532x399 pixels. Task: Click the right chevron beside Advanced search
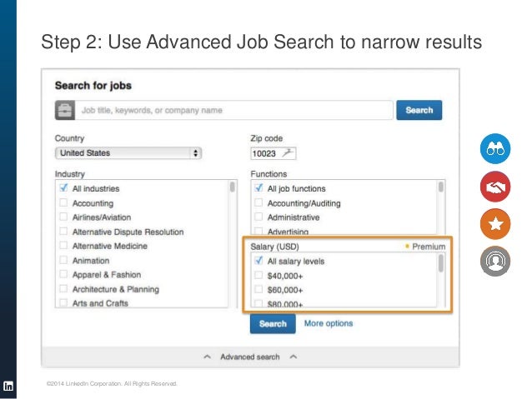click(x=293, y=357)
